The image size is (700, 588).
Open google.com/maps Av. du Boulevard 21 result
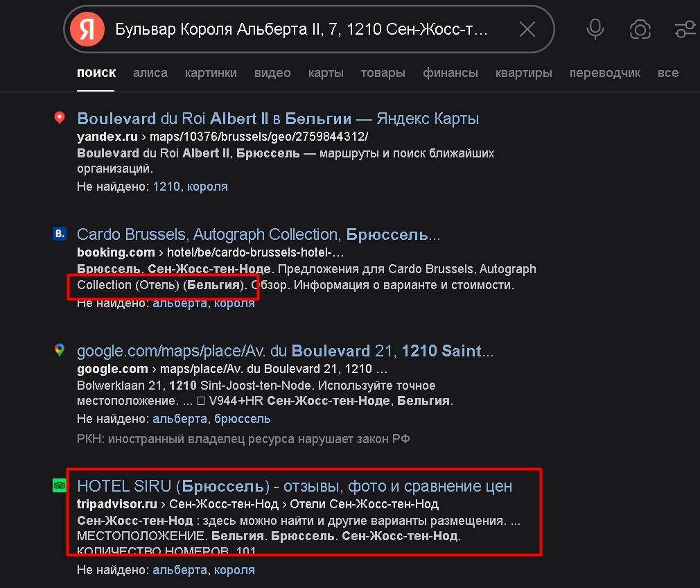pyautogui.click(x=286, y=351)
